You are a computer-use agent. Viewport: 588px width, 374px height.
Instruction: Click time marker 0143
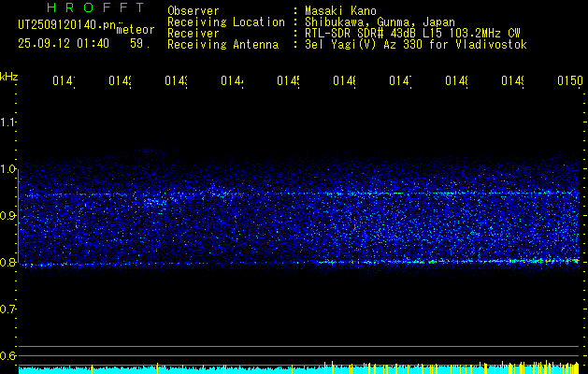click(177, 80)
